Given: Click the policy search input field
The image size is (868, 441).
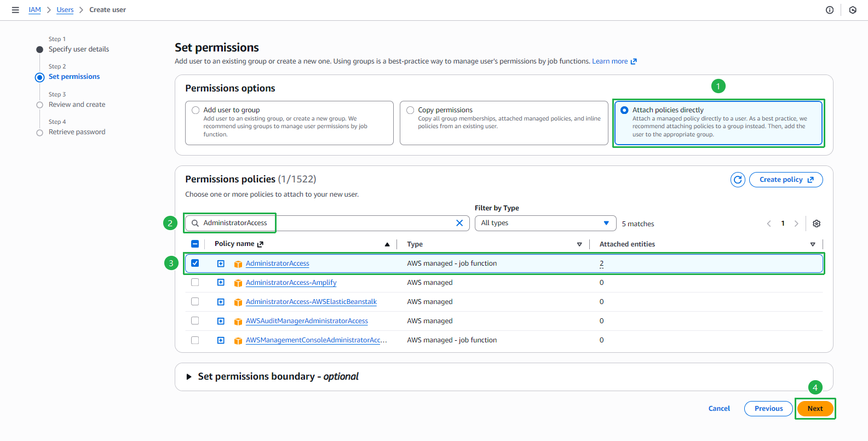Looking at the screenshot, I should 327,223.
